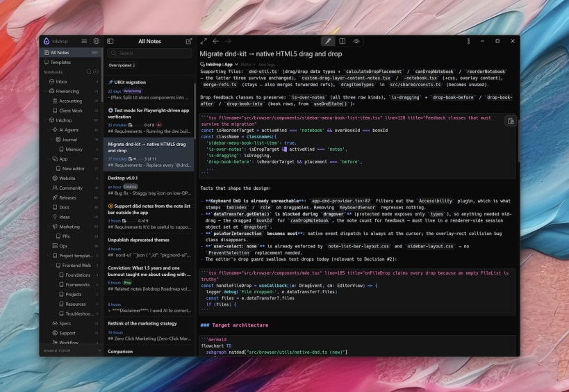This screenshot has height=392, width=569.
Task: Open the Test mode for Playwright-driven note
Action: [149, 120]
